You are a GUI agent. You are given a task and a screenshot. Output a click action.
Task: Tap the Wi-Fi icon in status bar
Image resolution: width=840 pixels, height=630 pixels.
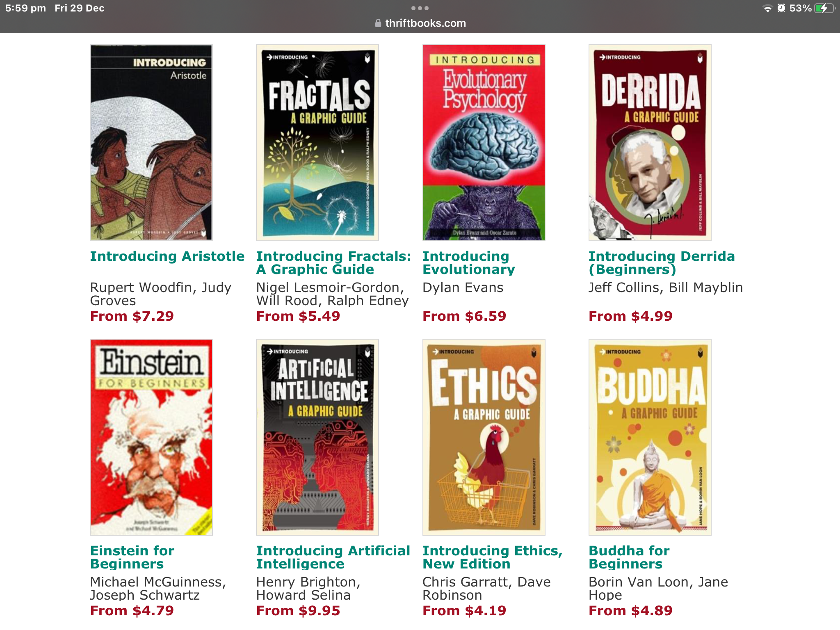click(767, 8)
